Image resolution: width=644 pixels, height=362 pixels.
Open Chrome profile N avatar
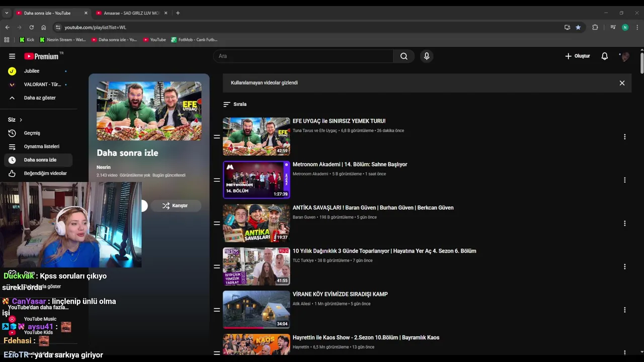pos(625,27)
